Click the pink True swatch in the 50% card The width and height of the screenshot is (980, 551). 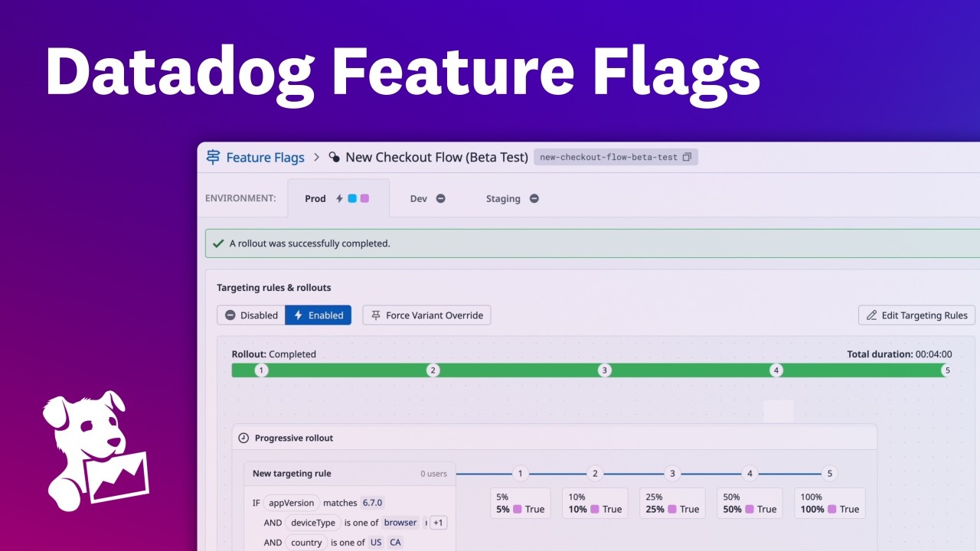750,509
